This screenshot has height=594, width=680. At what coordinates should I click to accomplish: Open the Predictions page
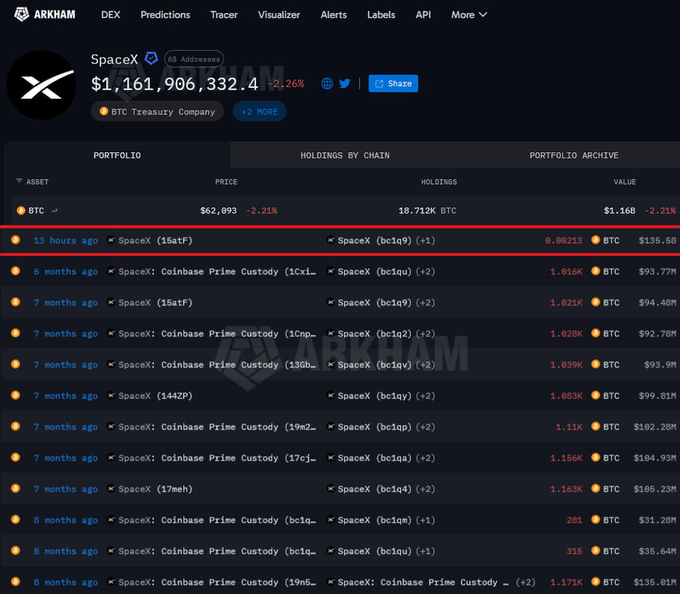165,15
